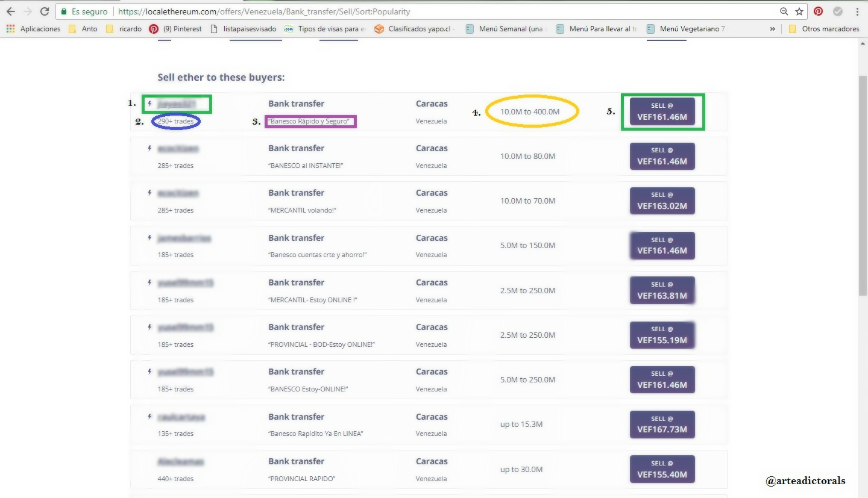Image resolution: width=868 pixels, height=498 pixels.
Task: Click the green padlock 'Es seguro' icon
Action: (64, 11)
